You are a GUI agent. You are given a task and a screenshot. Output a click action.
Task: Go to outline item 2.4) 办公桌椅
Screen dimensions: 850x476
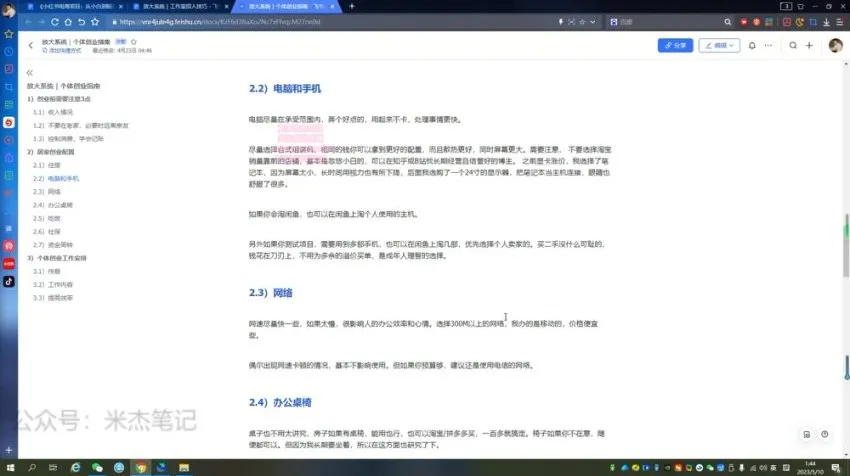point(53,205)
